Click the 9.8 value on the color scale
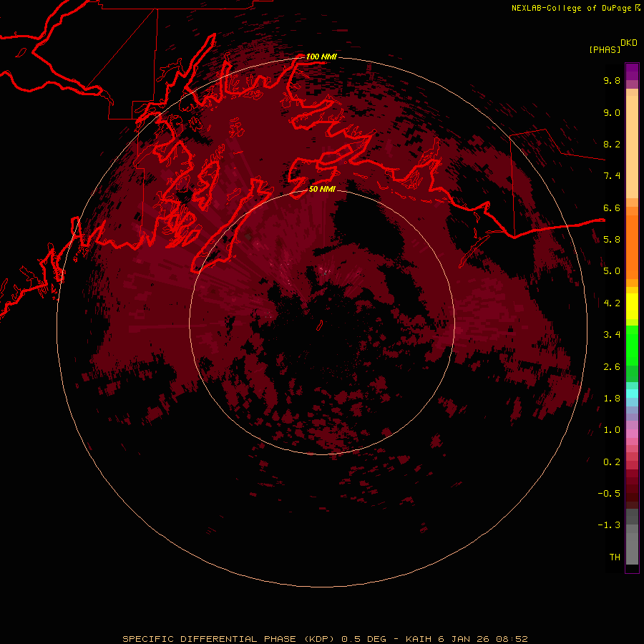Screen dimensions: 644x644 [x=612, y=80]
